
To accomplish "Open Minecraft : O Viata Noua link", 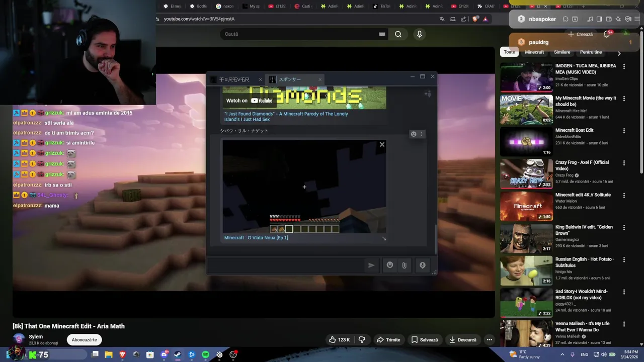I will 256,238.
